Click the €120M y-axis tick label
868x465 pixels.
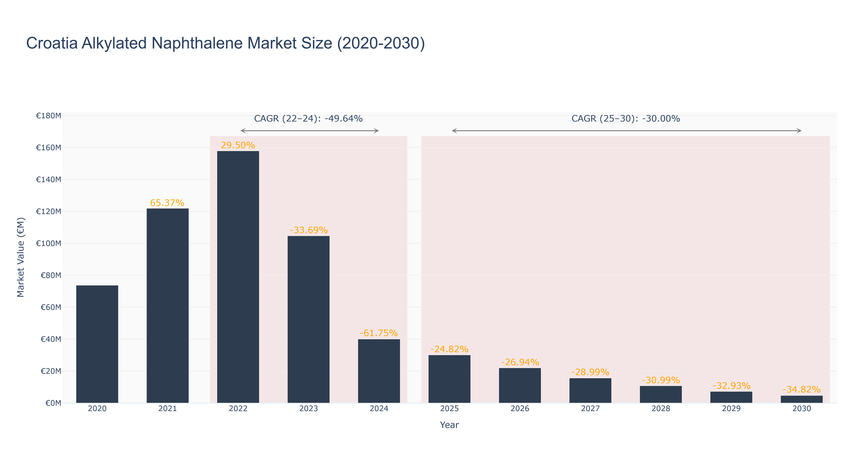(49, 212)
